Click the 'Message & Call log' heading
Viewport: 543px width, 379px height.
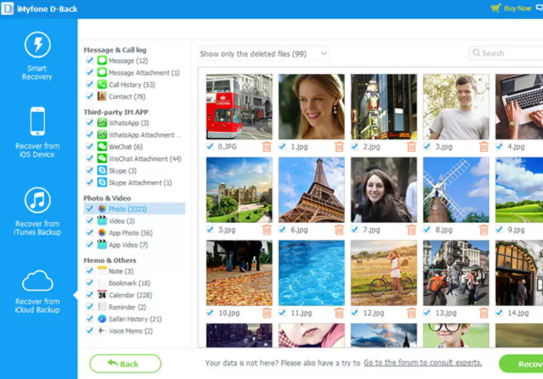(x=115, y=50)
